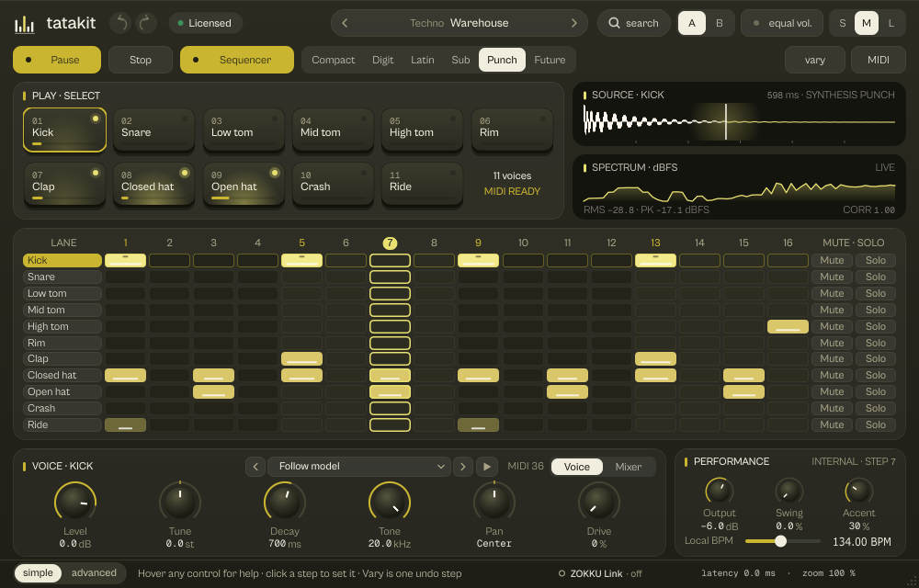The image size is (919, 588).
Task: Click the redo arrow icon
Action: (146, 23)
